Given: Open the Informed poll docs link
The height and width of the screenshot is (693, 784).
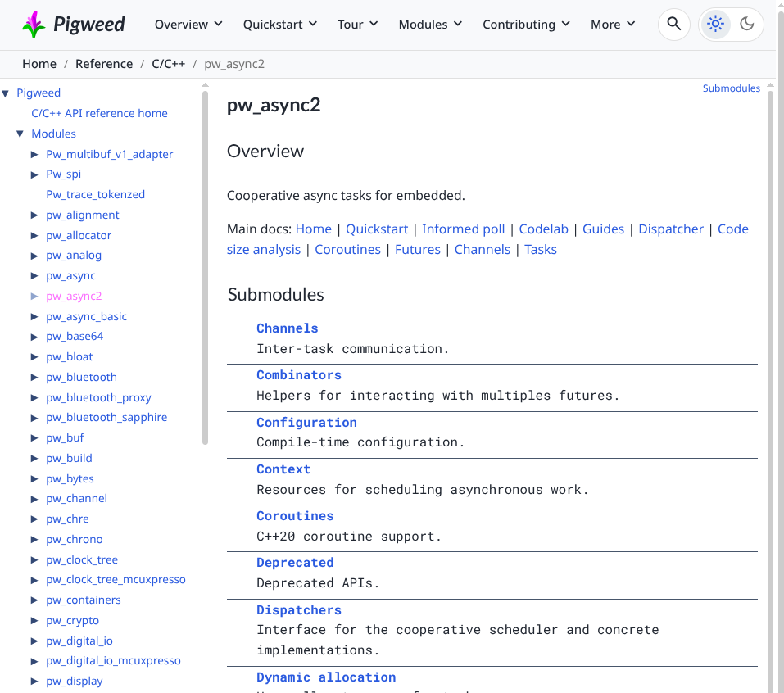Looking at the screenshot, I should [x=464, y=229].
